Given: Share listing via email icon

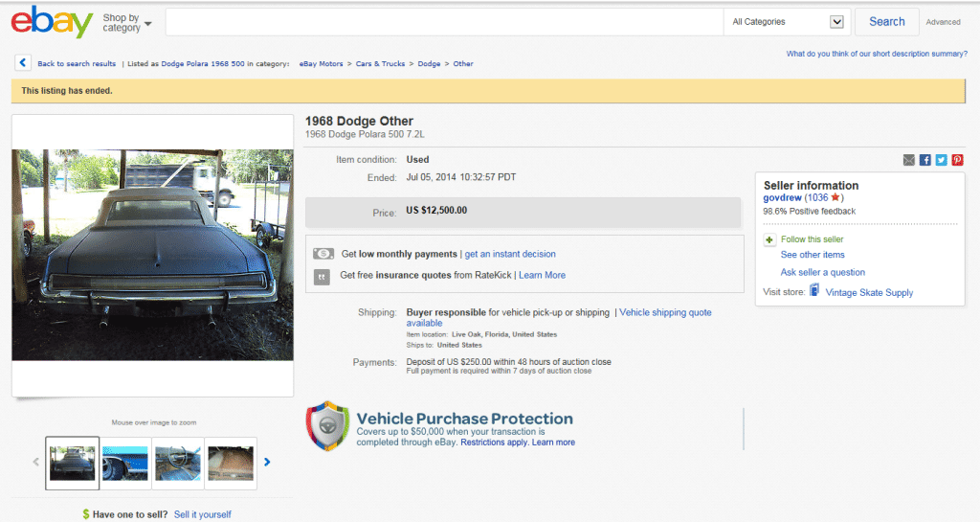Looking at the screenshot, I should click(x=909, y=160).
